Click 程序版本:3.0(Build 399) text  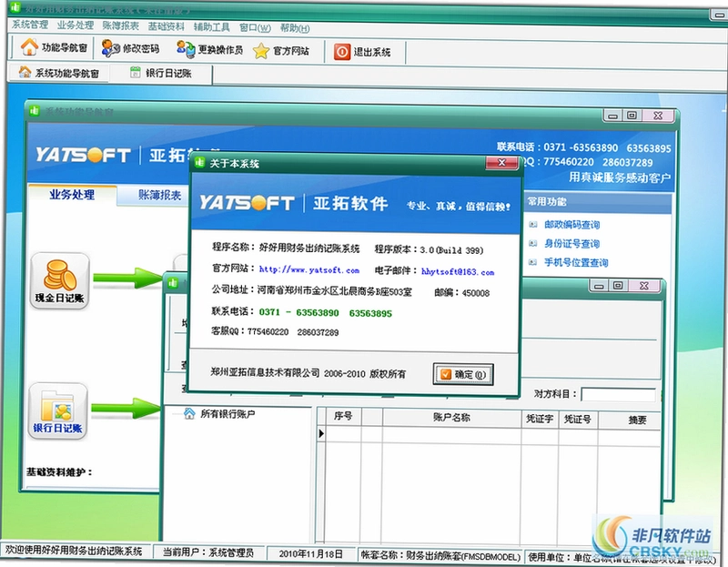point(429,250)
